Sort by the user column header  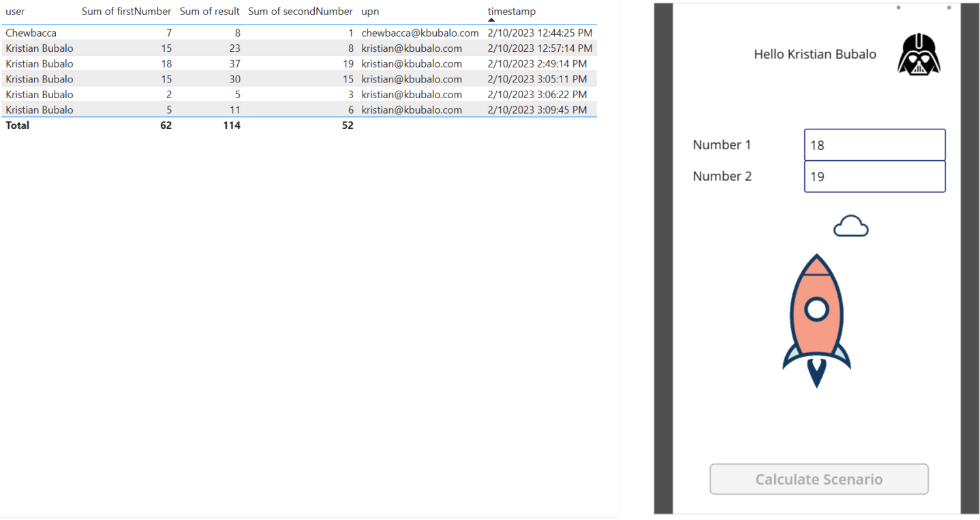15,12
